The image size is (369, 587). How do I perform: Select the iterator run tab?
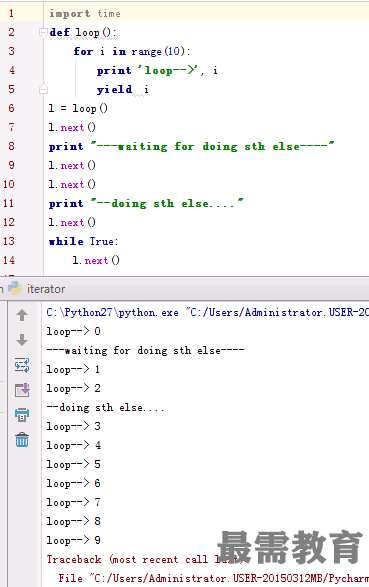pos(37,289)
